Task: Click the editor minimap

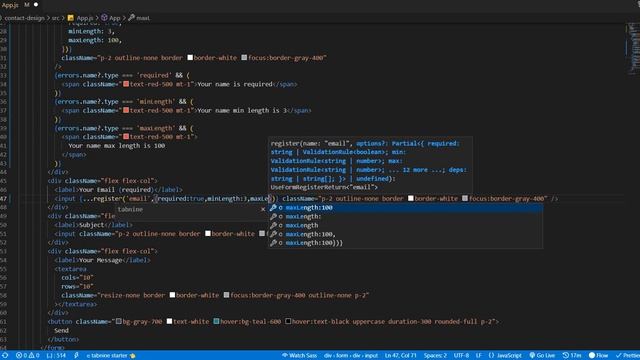Action: click(633, 49)
